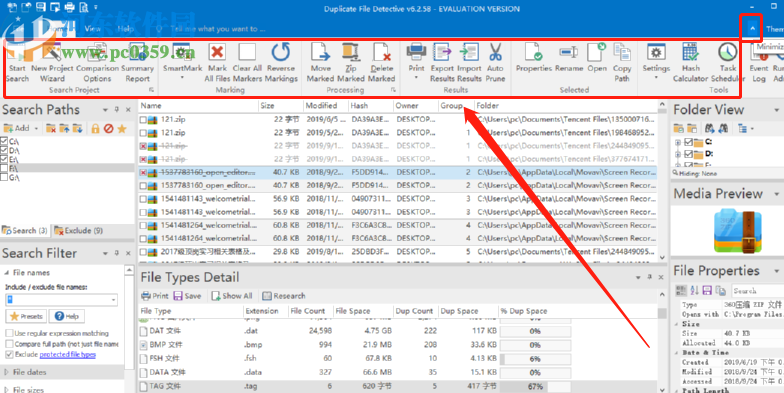Open the protected file types link
Screen dimensions: 784x393
tap(68, 354)
